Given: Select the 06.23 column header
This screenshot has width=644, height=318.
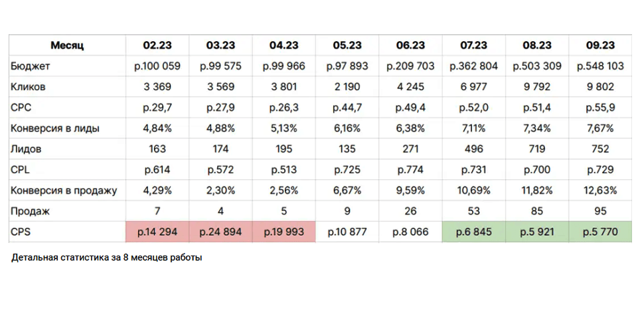Looking at the screenshot, I should (x=410, y=45).
